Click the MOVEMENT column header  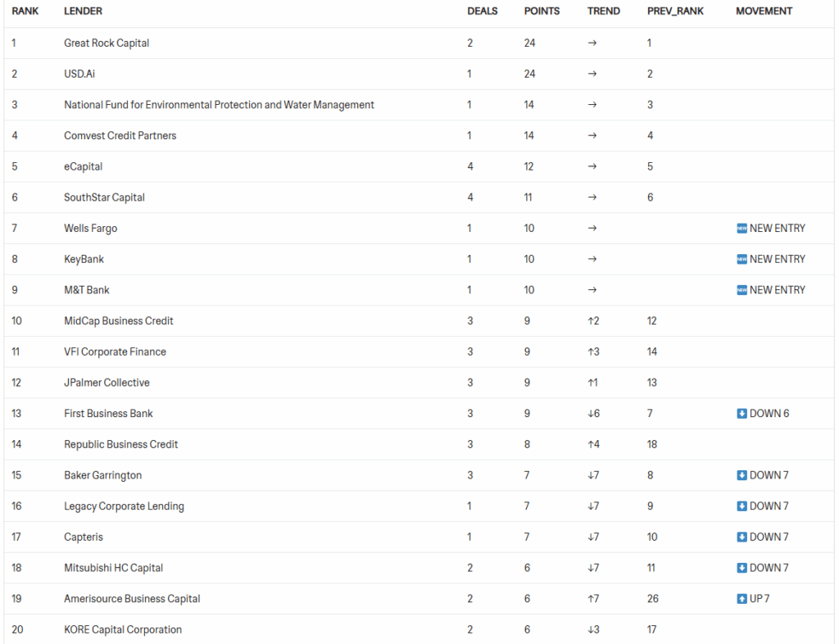pos(764,11)
